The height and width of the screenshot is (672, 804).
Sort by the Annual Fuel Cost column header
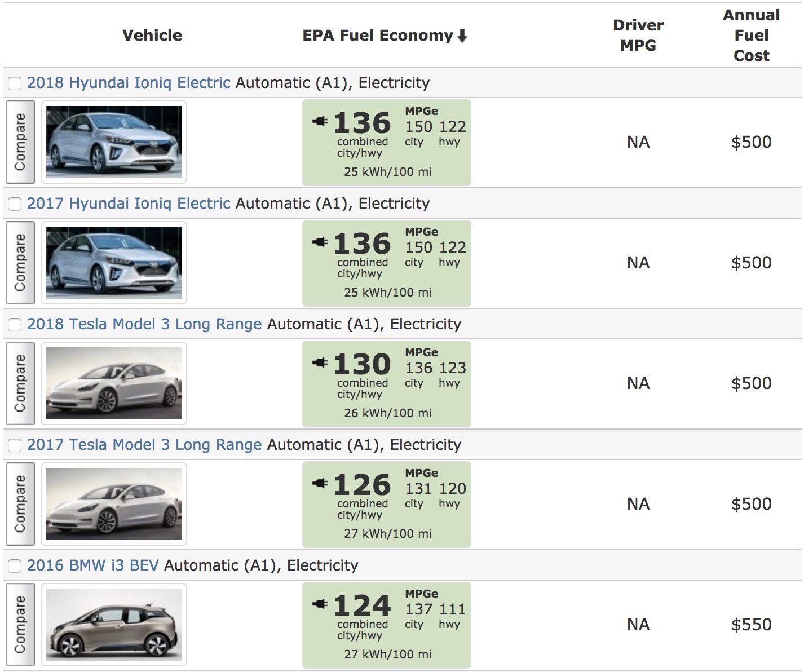coord(751,36)
